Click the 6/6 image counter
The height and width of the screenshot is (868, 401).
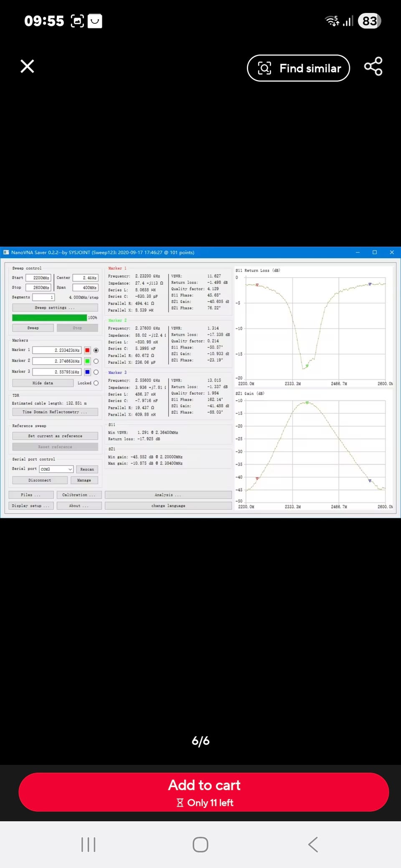tap(200, 741)
